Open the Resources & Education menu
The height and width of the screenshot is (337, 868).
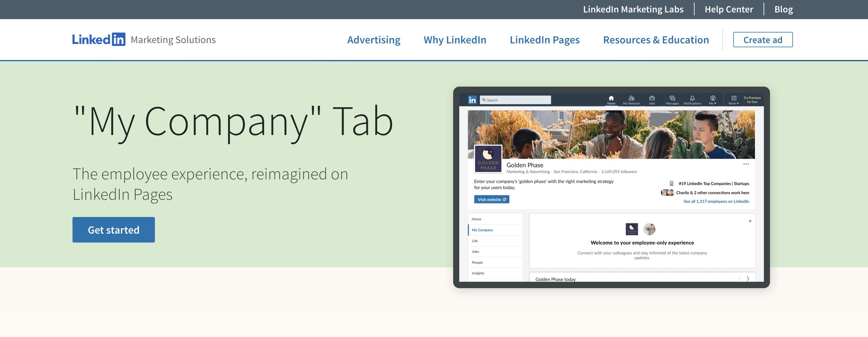click(656, 40)
